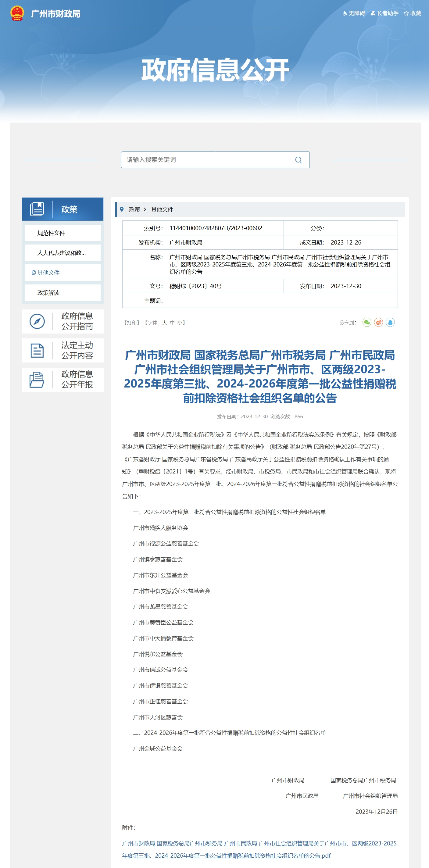Screen dimensions: 429x868
Task: Add the page to favorites with 收藏
Action: point(413,13)
